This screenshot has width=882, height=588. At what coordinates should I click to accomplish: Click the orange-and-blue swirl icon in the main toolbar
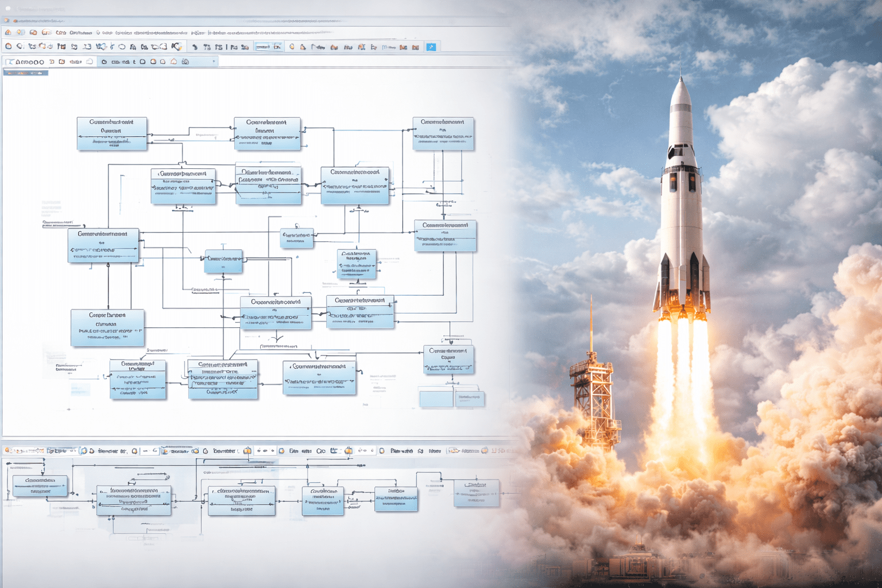177,47
